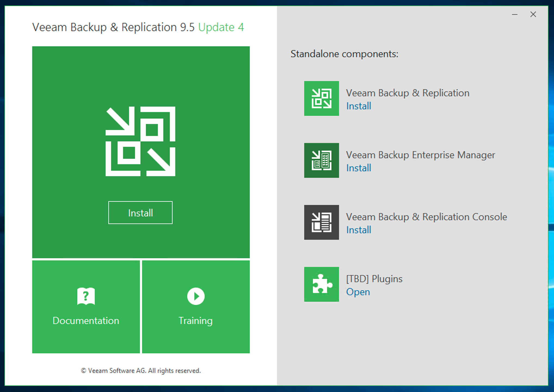Screen dimensions: 554x392
Task: Click the Veeam Backup & Replication component icon
Action: coord(321,98)
